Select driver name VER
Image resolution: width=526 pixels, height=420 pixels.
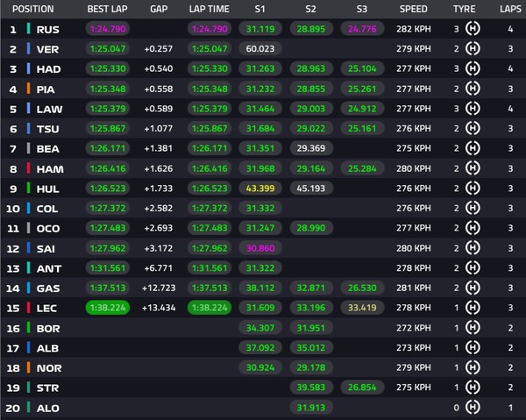pos(47,49)
